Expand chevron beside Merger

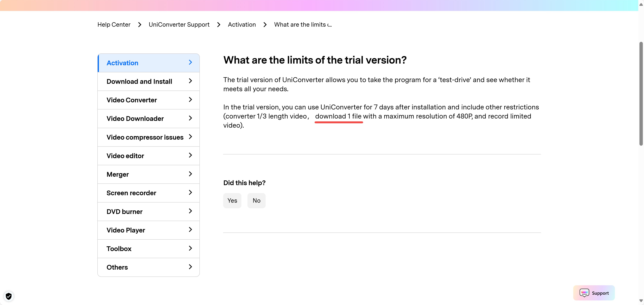191,174
